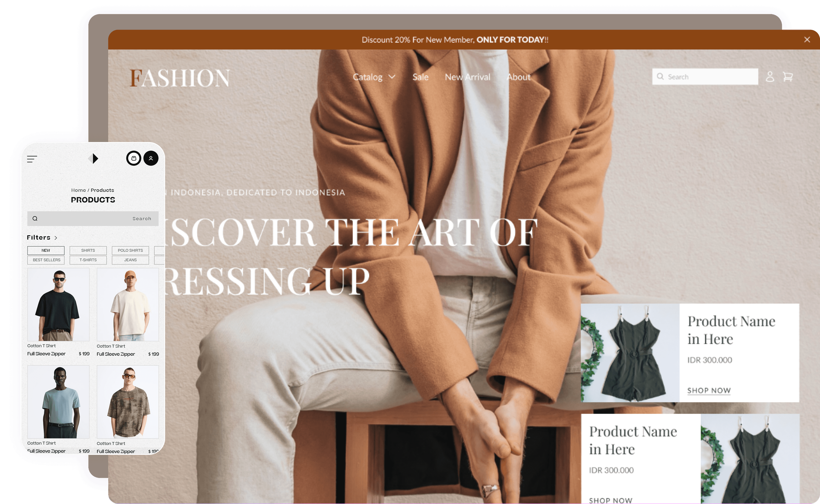The height and width of the screenshot is (504, 820).
Task: Open the user account icon beside search
Action: (x=770, y=77)
